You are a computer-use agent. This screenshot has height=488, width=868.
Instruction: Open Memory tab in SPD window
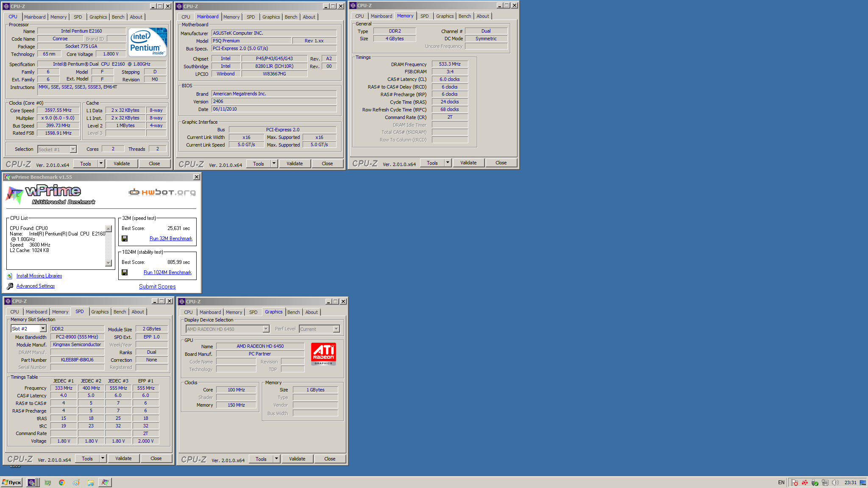60,312
